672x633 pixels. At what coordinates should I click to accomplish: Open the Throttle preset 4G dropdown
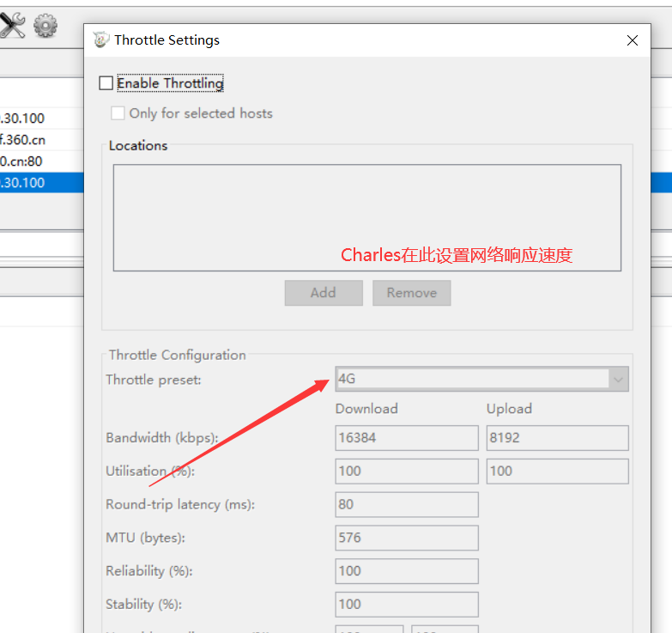[481, 379]
